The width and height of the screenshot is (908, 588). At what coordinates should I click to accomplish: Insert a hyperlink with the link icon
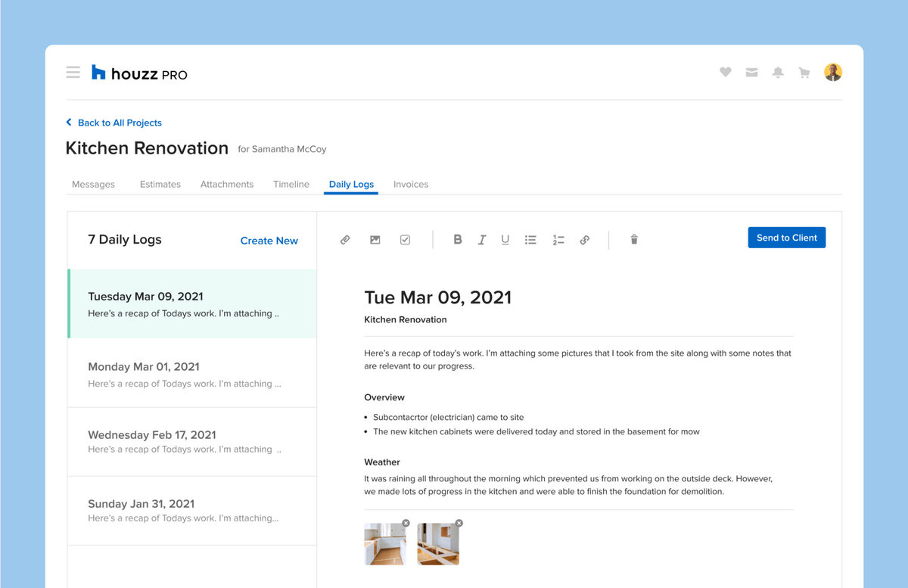click(x=584, y=239)
